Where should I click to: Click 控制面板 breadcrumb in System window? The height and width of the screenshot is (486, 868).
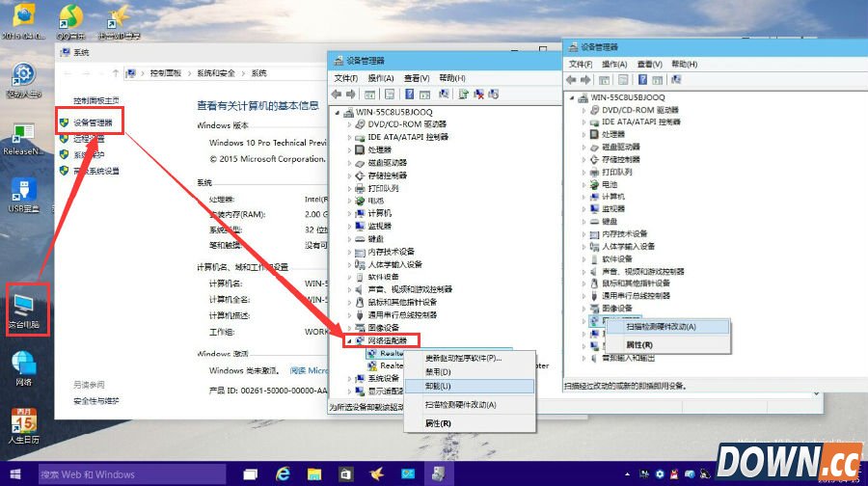coord(166,73)
